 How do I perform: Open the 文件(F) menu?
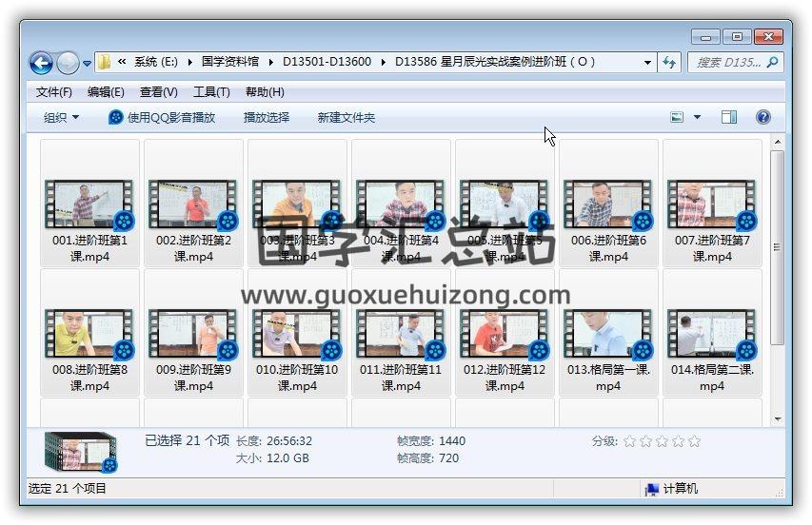54,92
